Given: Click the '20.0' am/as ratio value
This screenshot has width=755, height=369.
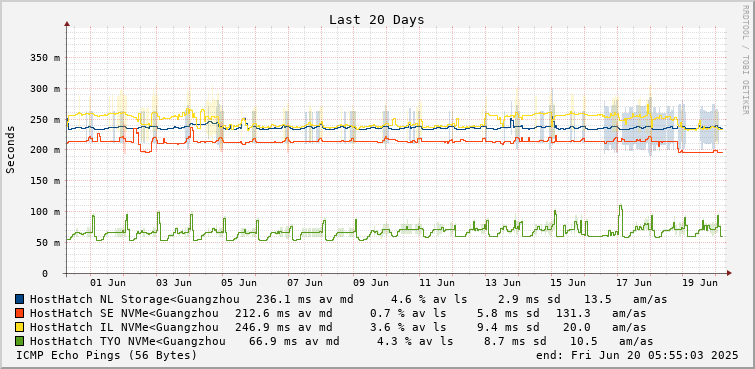Looking at the screenshot, I should click(x=577, y=328).
